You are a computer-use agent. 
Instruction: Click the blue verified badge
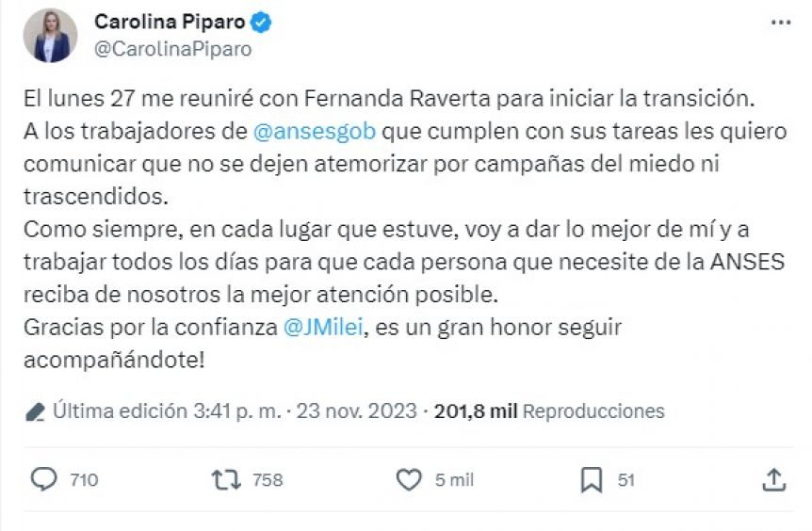point(268,22)
